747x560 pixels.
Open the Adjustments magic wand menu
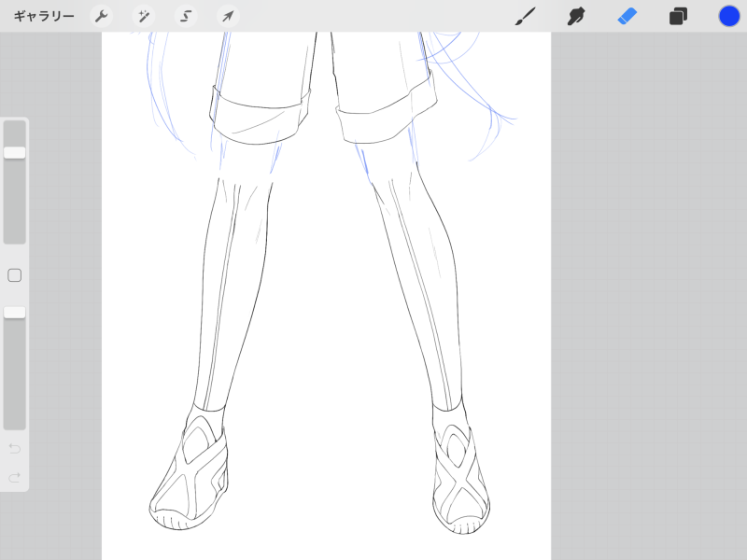click(x=144, y=17)
